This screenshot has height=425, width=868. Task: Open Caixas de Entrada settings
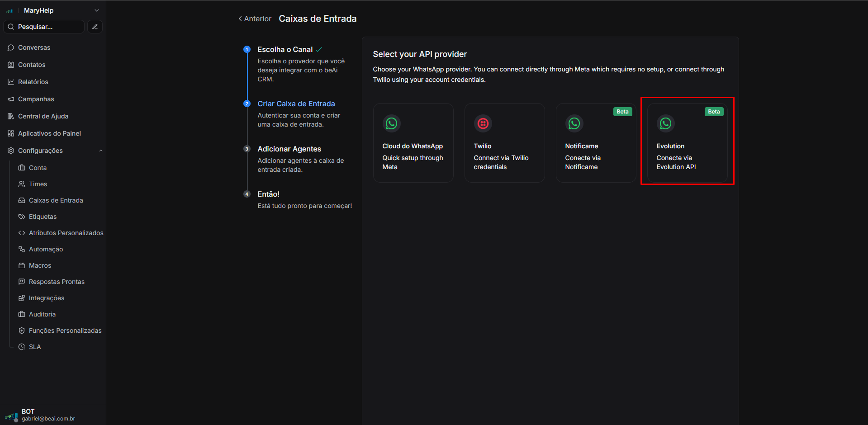56,200
